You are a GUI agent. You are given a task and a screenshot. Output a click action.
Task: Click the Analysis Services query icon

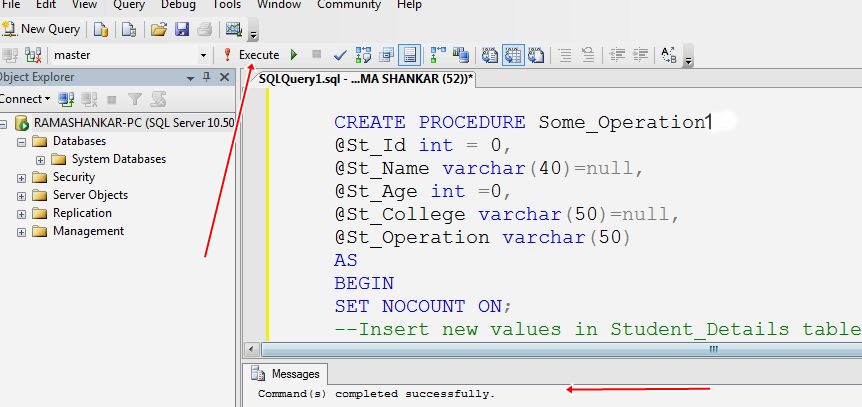point(129,29)
